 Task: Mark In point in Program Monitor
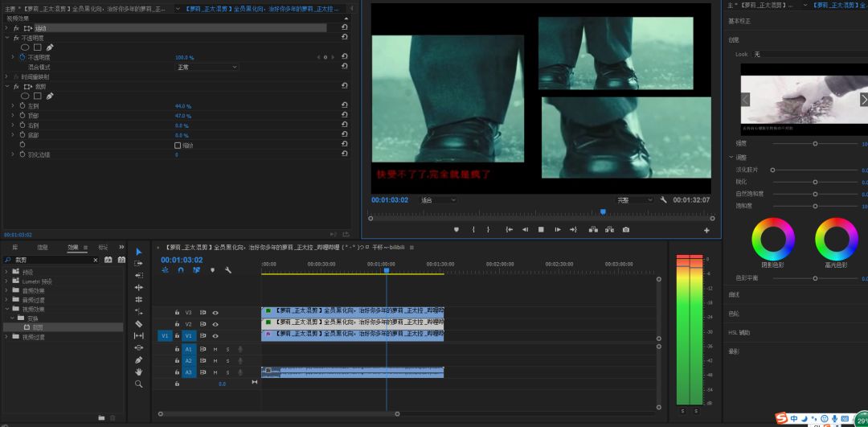[473, 230]
